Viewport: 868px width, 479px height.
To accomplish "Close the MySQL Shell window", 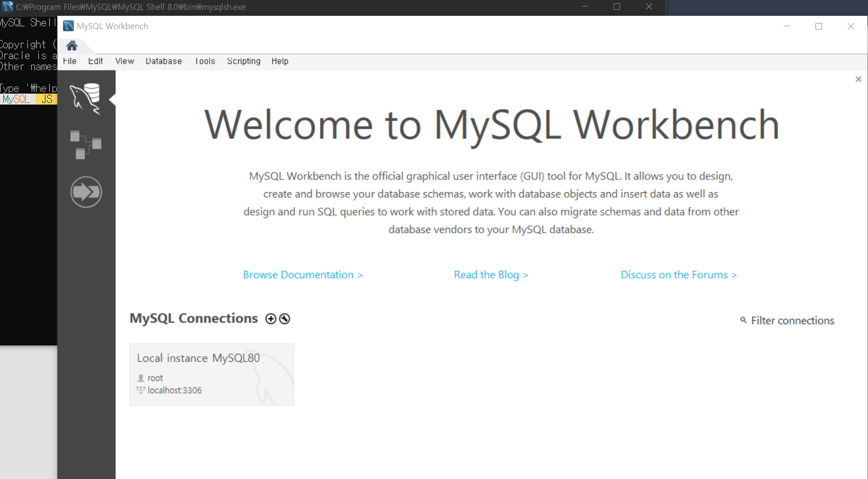I will pyautogui.click(x=649, y=7).
